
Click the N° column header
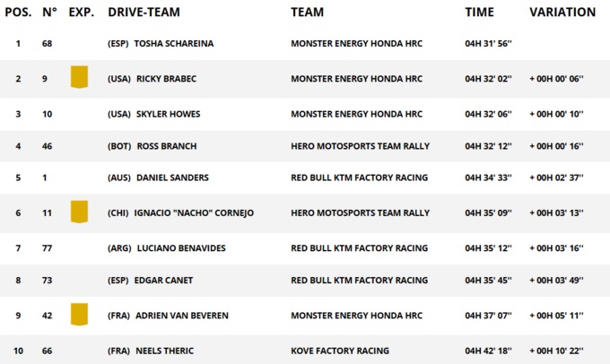(49, 13)
